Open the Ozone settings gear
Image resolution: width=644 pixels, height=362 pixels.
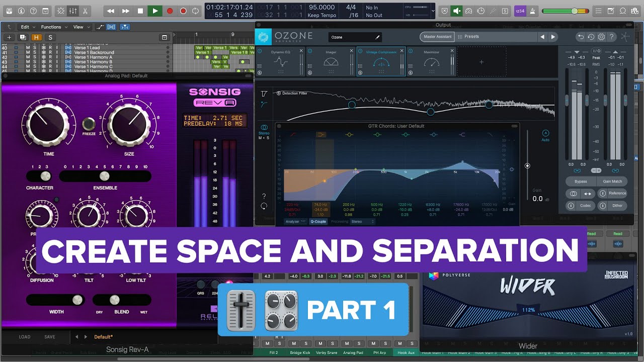point(601,37)
